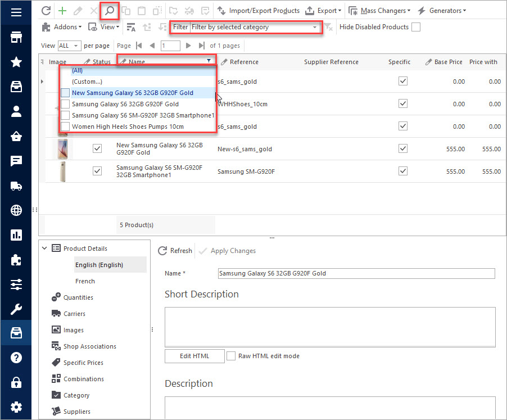Open favorites star in sidebar
Image resolution: width=507 pixels, height=420 pixels.
[16, 62]
